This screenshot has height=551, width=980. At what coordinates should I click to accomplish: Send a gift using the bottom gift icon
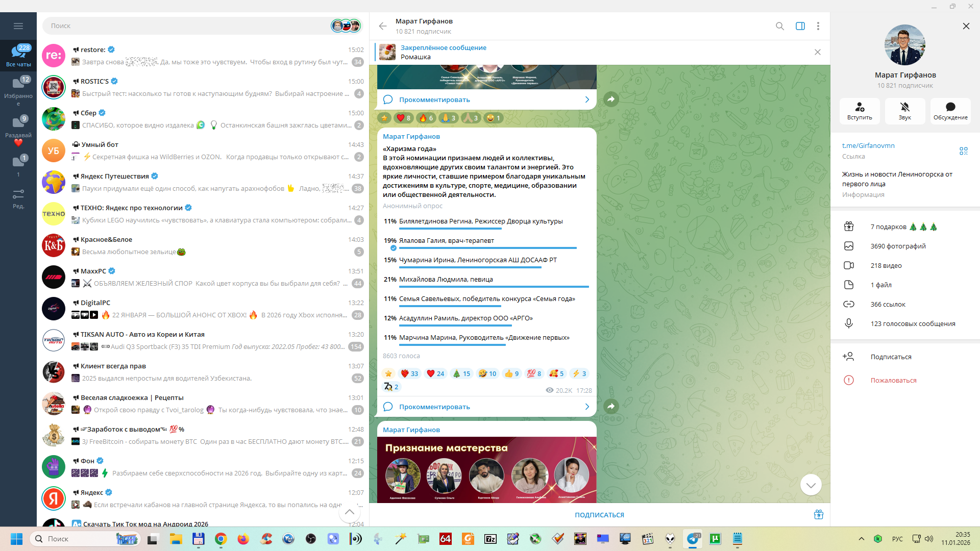click(818, 514)
